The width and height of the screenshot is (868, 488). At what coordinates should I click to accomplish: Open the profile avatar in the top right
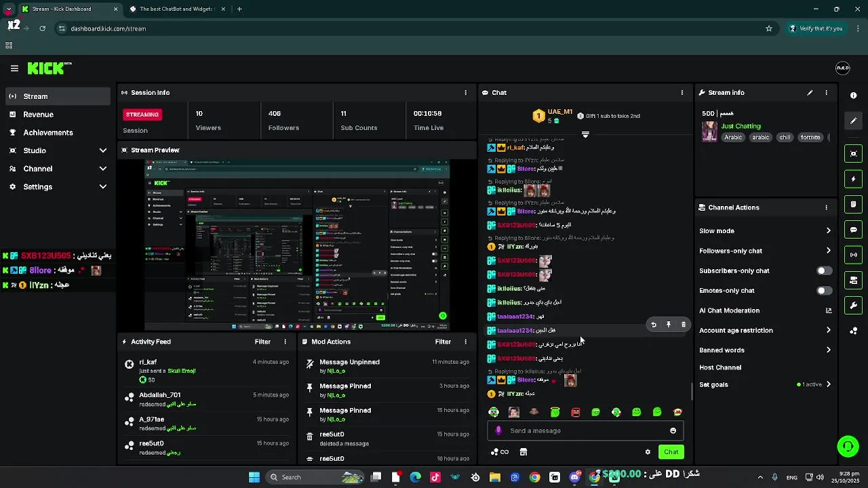[842, 68]
